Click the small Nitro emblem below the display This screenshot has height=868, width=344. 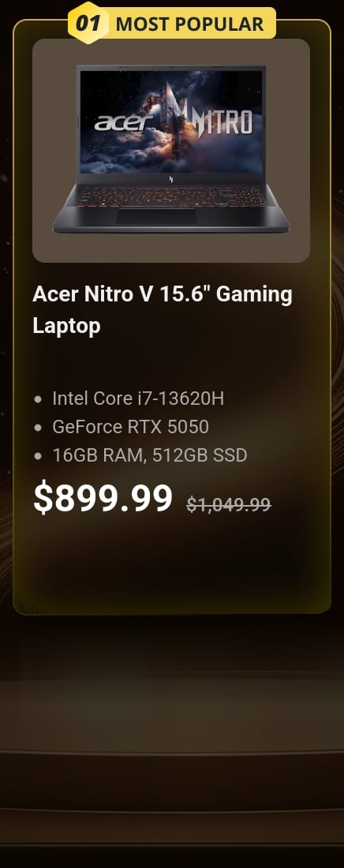point(171,178)
